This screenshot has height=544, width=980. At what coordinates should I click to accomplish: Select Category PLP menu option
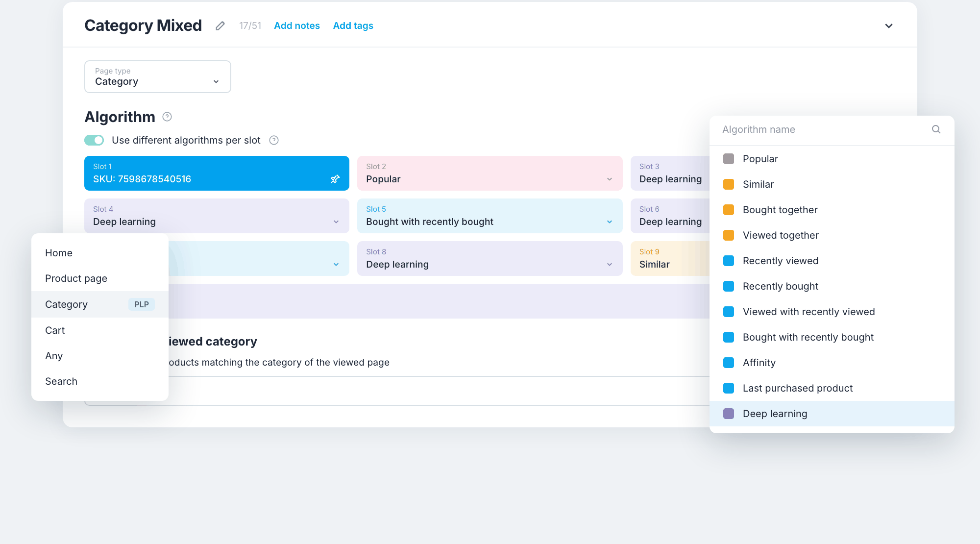coord(100,304)
